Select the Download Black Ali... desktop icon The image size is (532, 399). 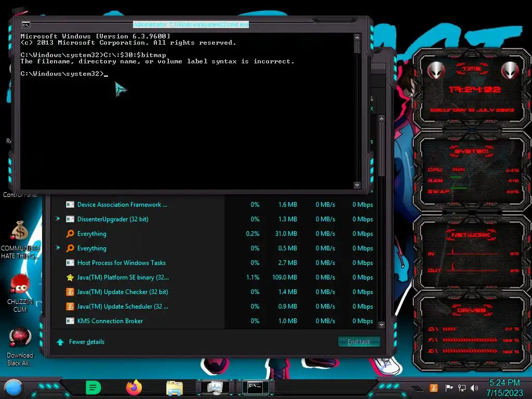tap(20, 338)
